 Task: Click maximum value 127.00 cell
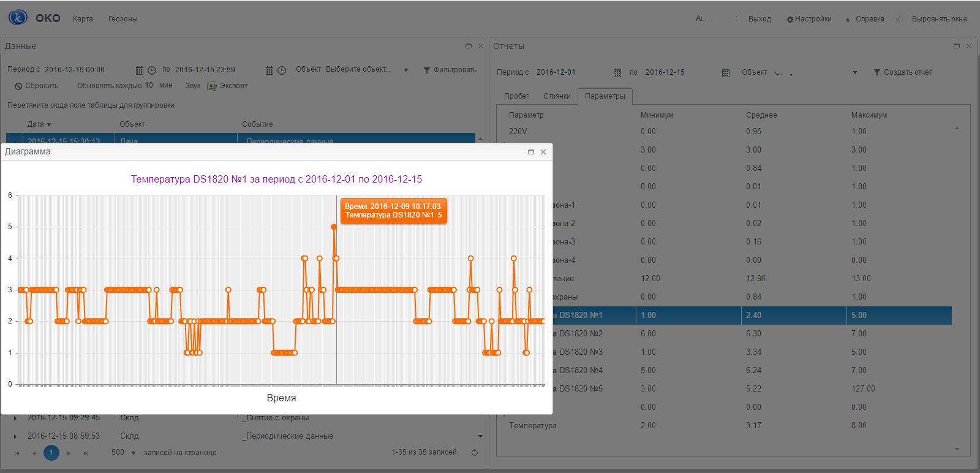(x=863, y=389)
